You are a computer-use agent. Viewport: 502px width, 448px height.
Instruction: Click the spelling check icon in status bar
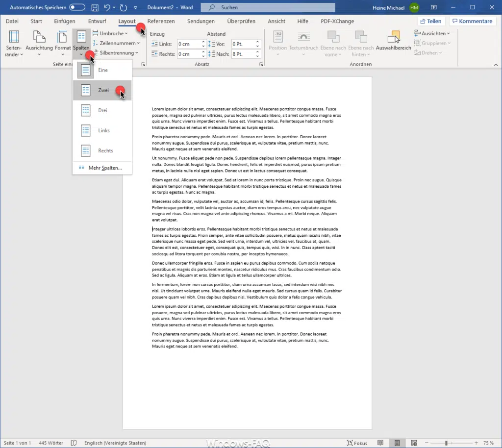(x=74, y=443)
